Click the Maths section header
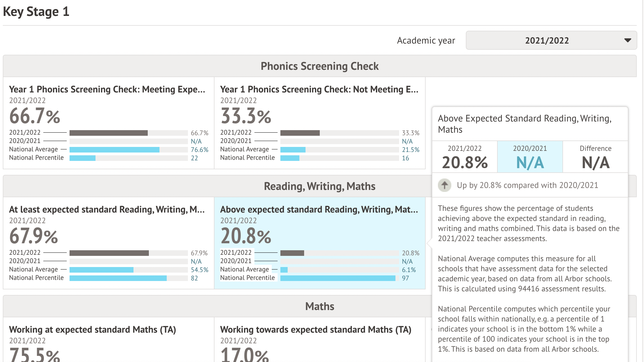The height and width of the screenshot is (362, 644). 319,306
